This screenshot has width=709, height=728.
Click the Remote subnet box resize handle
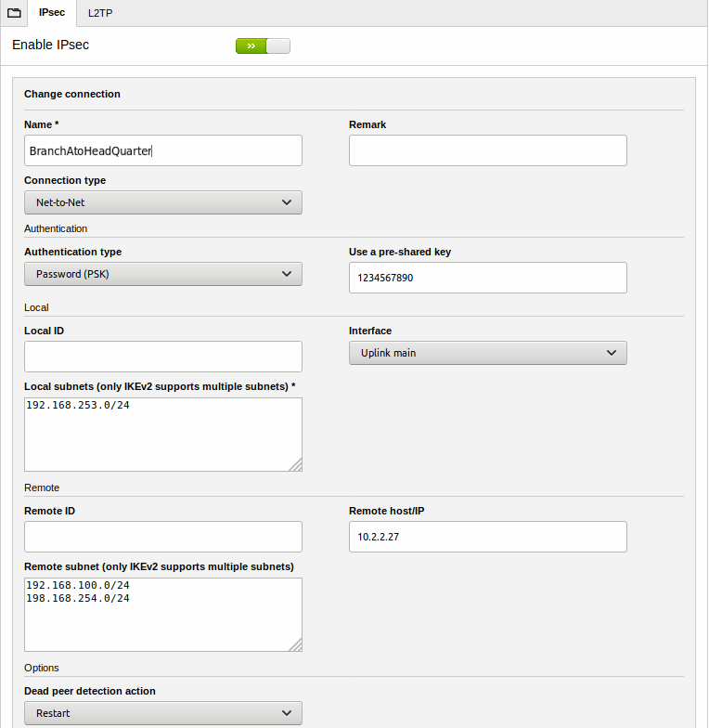(x=294, y=644)
